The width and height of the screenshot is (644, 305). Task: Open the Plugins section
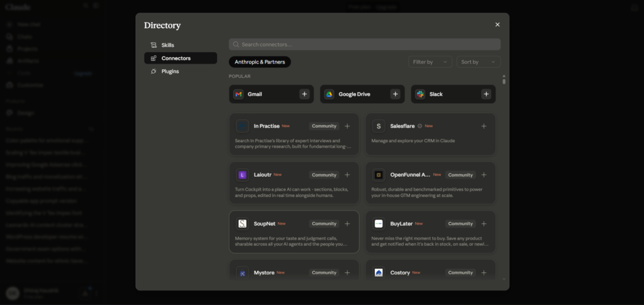click(180, 72)
